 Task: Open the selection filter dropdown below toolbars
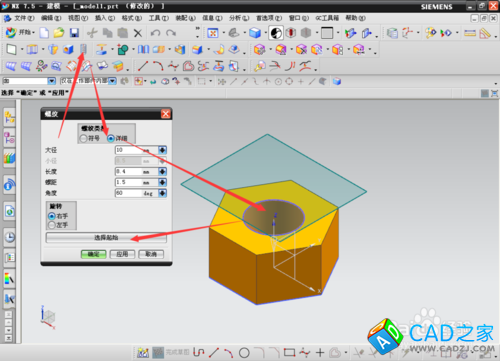pyautogui.click(x=52, y=81)
